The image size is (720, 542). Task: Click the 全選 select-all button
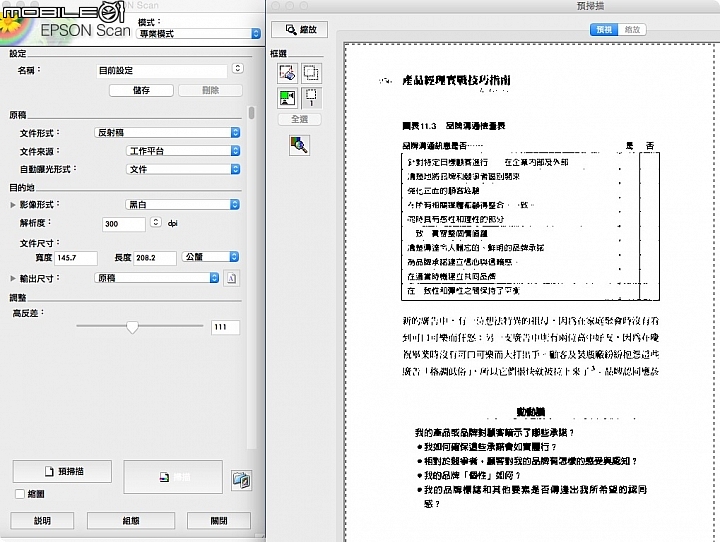point(299,119)
